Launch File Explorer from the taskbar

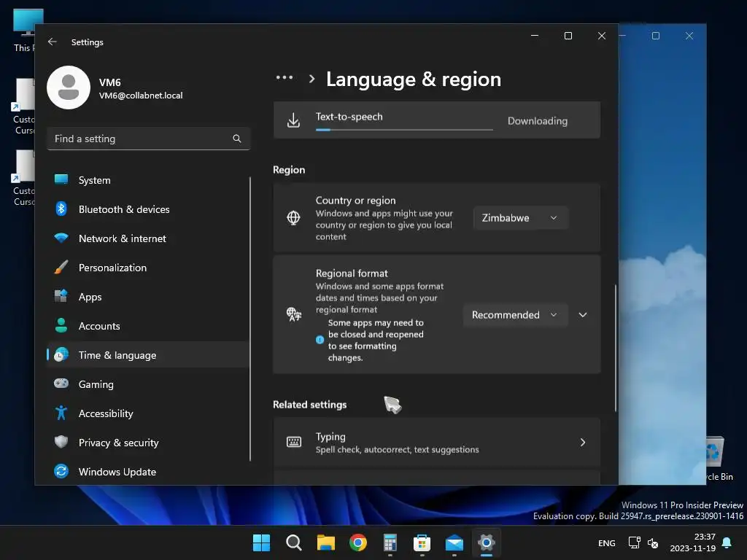point(326,542)
